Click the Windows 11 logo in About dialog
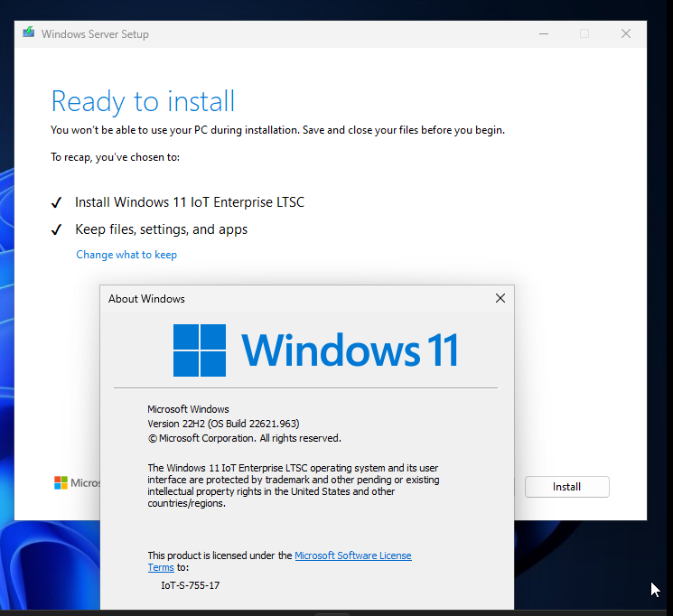 315,350
